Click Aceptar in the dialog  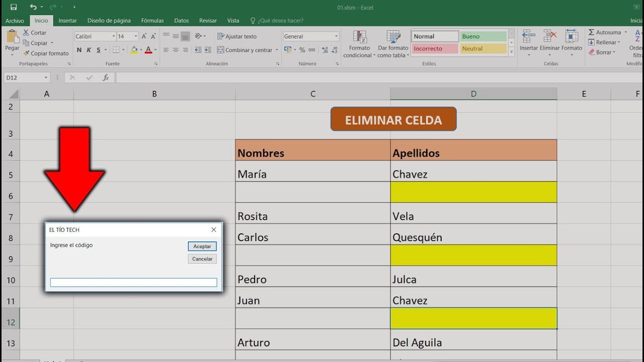click(202, 246)
